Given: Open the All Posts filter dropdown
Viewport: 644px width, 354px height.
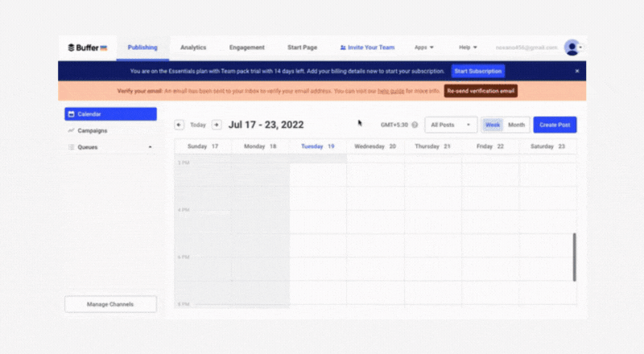Looking at the screenshot, I should pos(451,125).
